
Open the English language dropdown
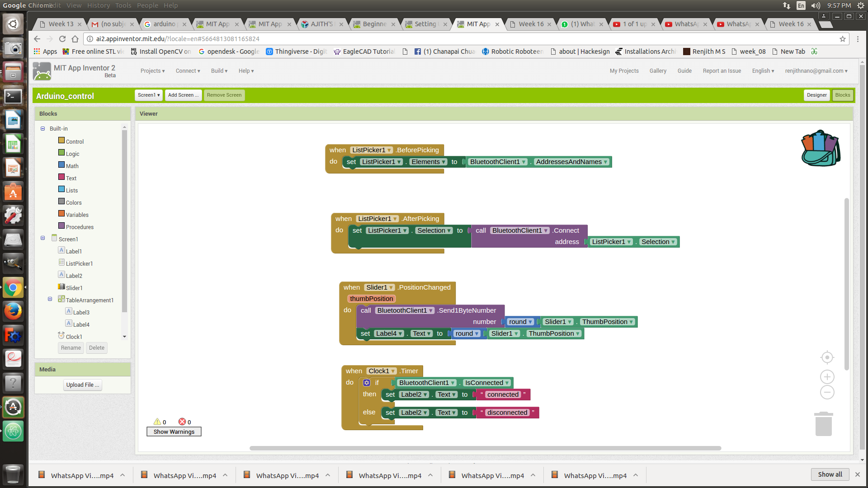click(763, 71)
